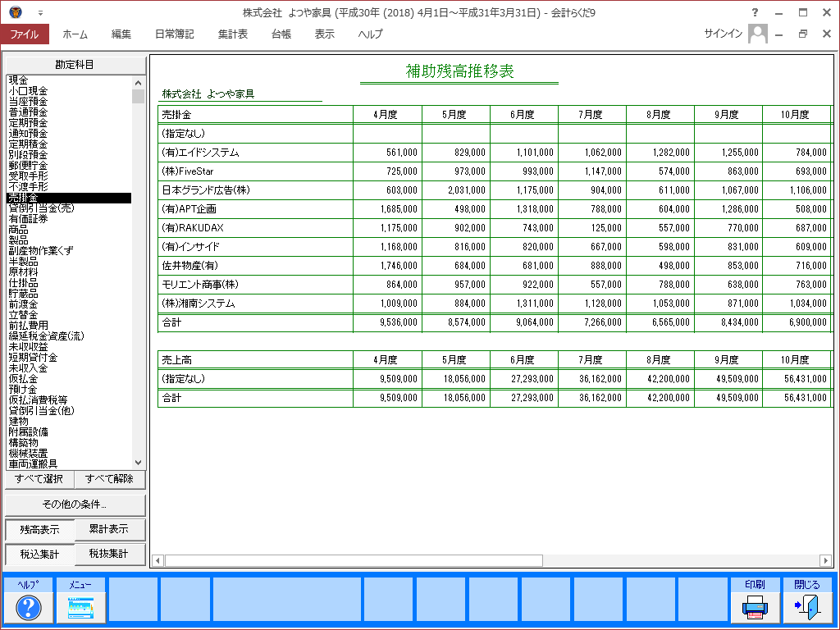Viewport: 840px width, 630px height.
Task: Click the (有)RAKUDAX row label
Action: pos(192,228)
